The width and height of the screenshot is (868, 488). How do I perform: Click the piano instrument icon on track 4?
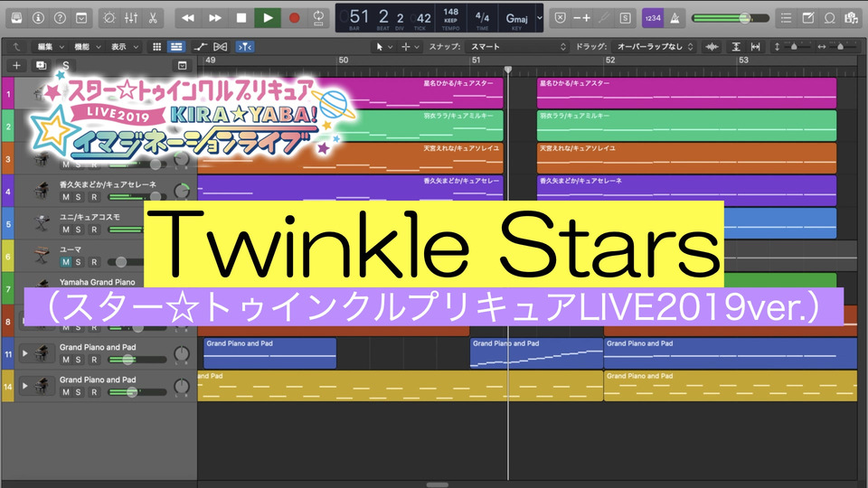pyautogui.click(x=41, y=191)
